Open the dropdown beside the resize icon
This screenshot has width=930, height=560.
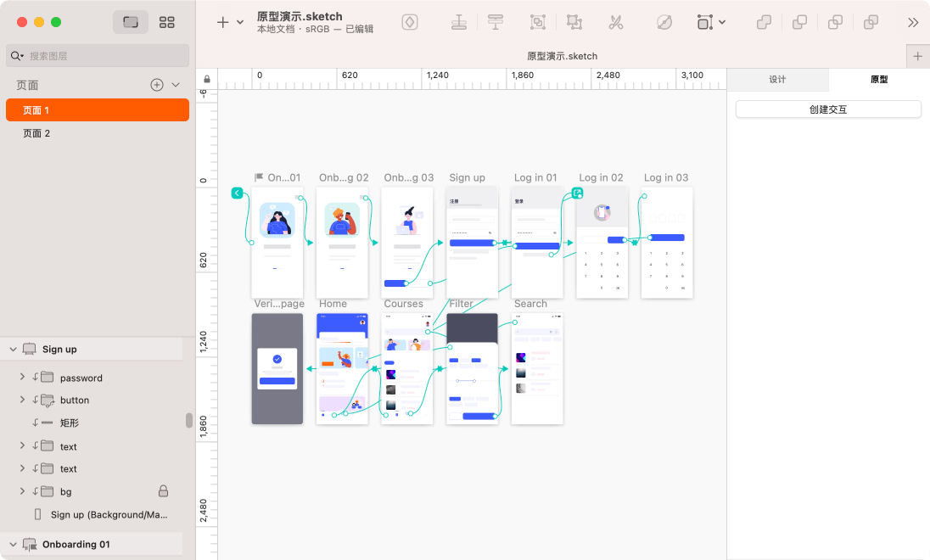722,23
